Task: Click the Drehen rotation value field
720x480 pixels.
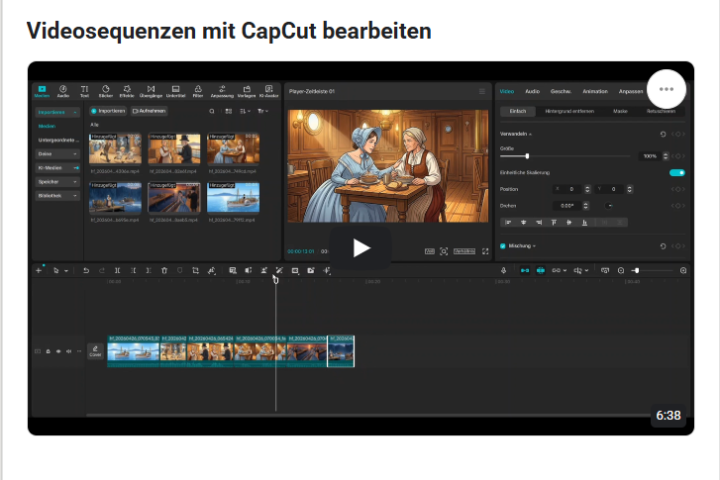Action: [567, 206]
